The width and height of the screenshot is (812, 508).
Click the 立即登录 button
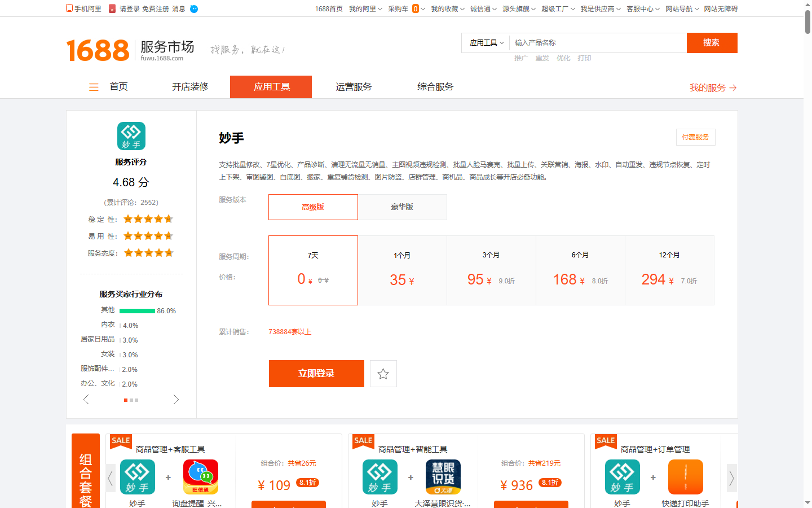(316, 374)
